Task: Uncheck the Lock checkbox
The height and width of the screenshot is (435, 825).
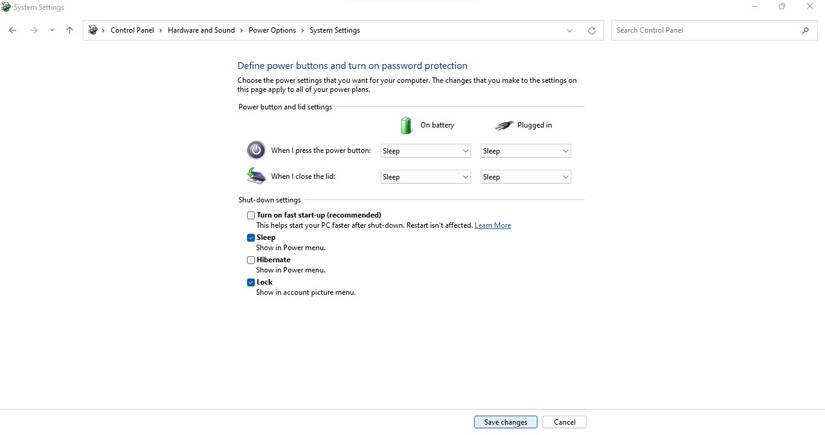Action: coord(251,282)
